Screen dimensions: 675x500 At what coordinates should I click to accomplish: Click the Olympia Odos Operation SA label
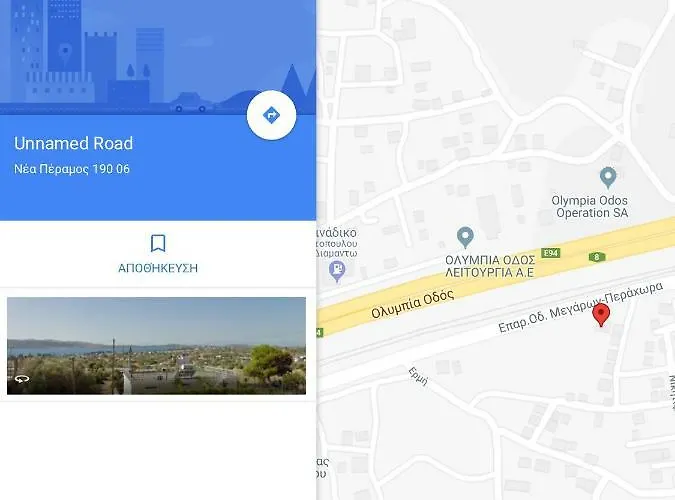coord(590,206)
